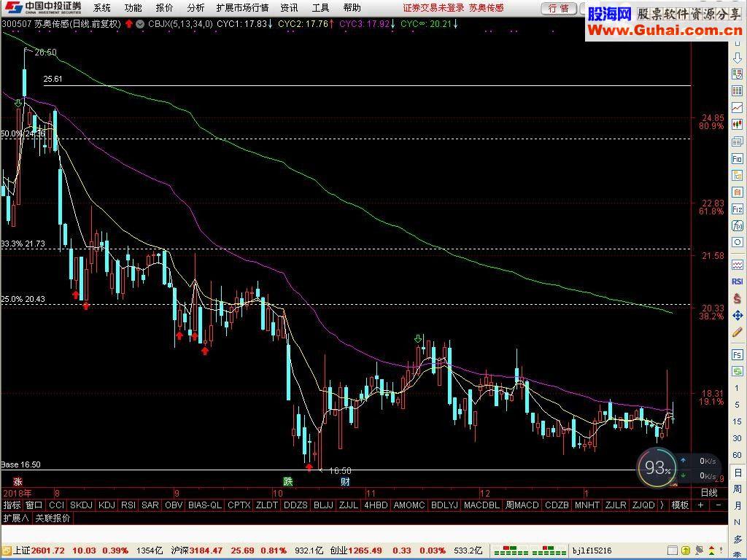Click the red up arrow beside the chart title
Viewport: 747px width, 560px height.
[129, 24]
